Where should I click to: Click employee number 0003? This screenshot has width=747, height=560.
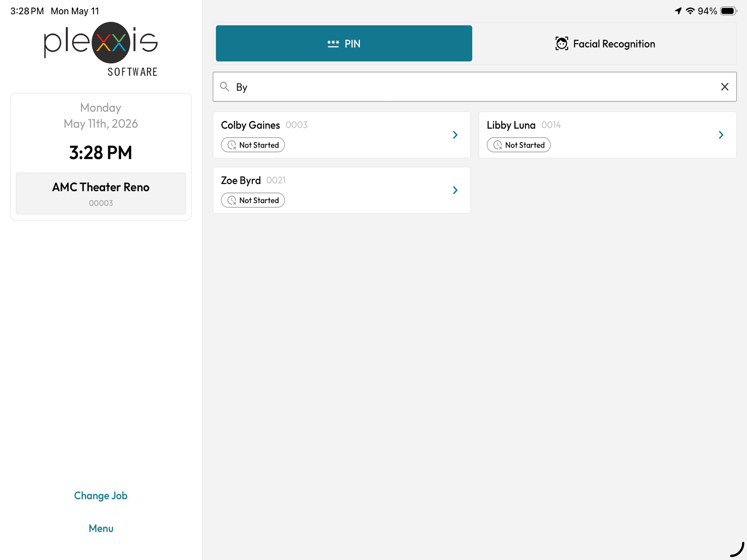click(296, 125)
